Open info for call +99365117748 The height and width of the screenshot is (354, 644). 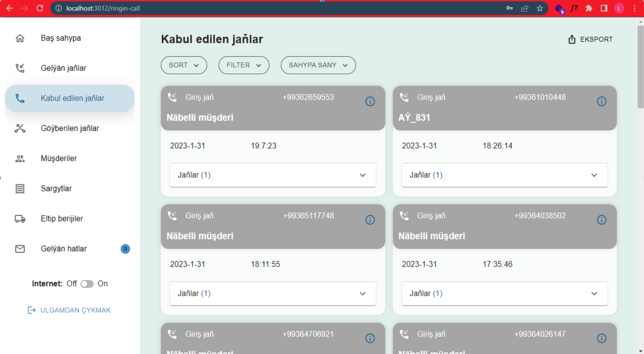370,220
